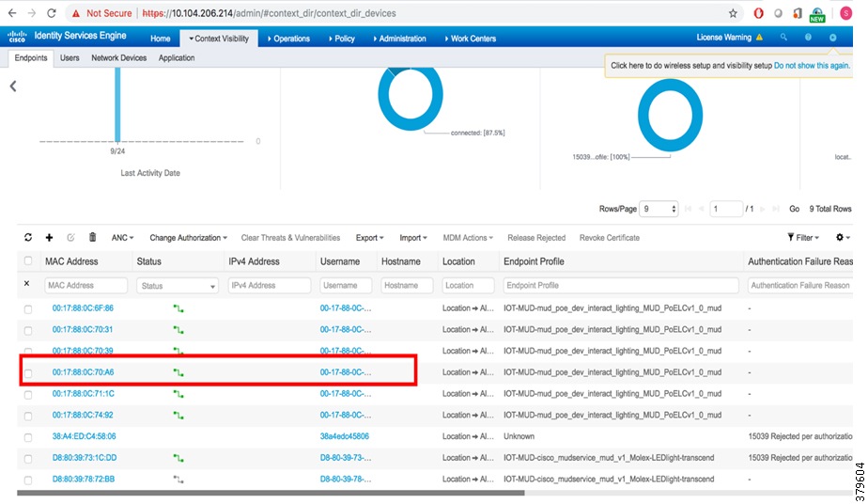This screenshot has height=504, width=868.
Task: Open the Import dropdown
Action: tap(413, 238)
